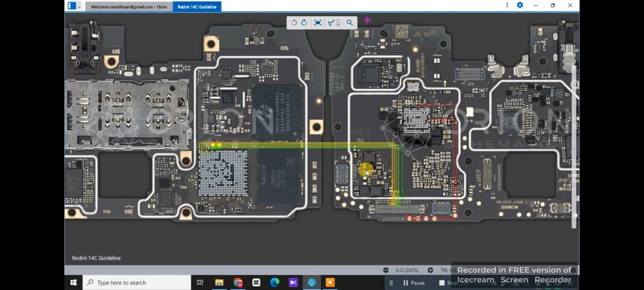Open Microsoft Edge from the taskbar
The width and height of the screenshot is (644, 290).
point(275,283)
